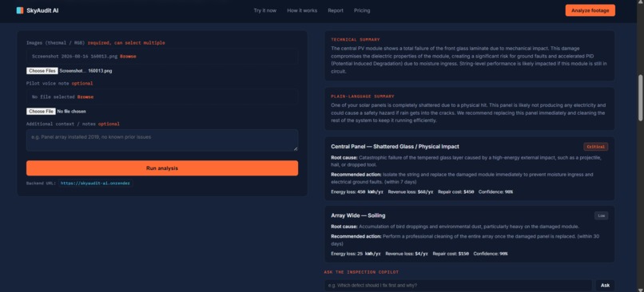Click the Plain-Language Summary heading
Viewport: 644px width, 292px height.
coord(363,97)
